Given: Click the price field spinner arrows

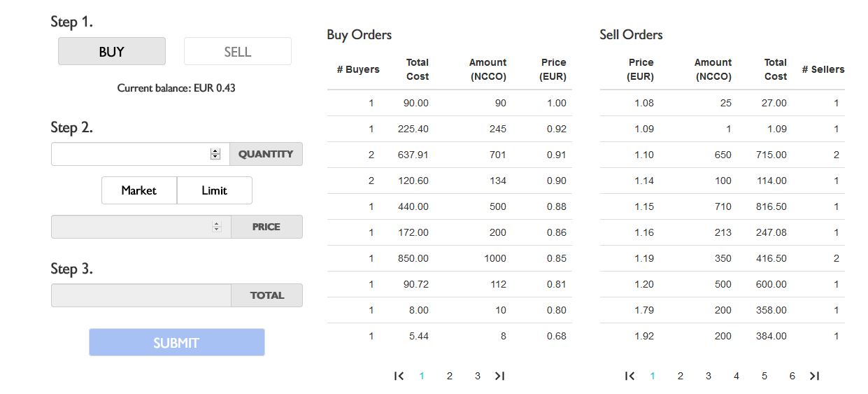Looking at the screenshot, I should coord(216,227).
